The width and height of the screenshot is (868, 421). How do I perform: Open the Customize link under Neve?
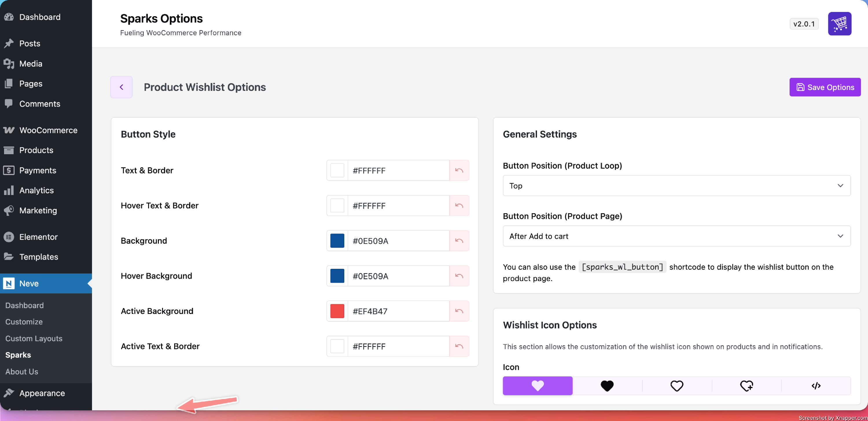pos(24,321)
